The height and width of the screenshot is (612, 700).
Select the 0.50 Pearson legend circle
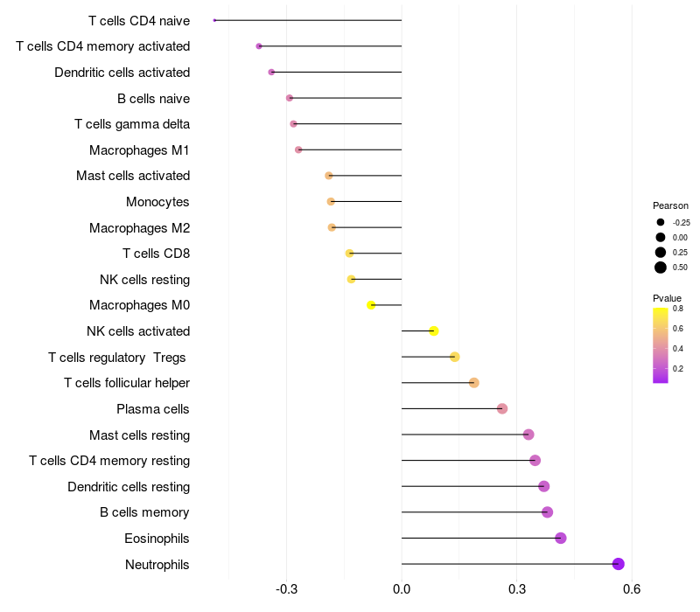coord(661,268)
